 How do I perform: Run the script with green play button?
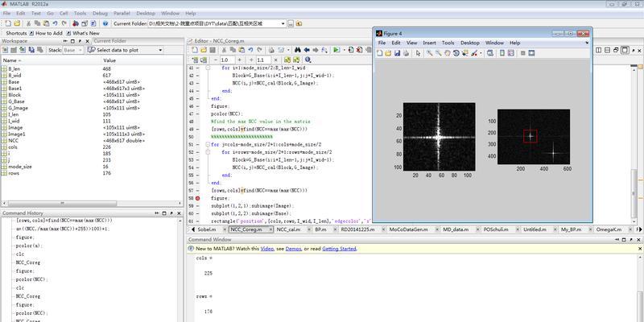[x=336, y=50]
